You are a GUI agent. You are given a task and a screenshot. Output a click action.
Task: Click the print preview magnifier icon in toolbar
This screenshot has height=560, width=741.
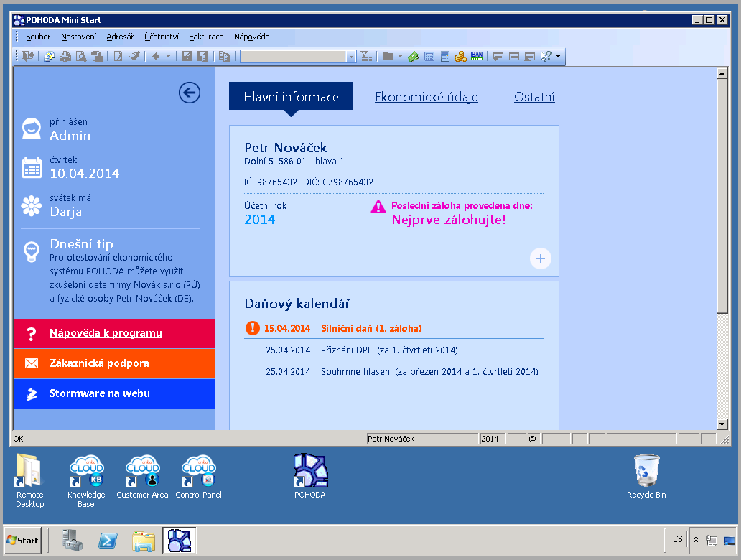pos(81,56)
